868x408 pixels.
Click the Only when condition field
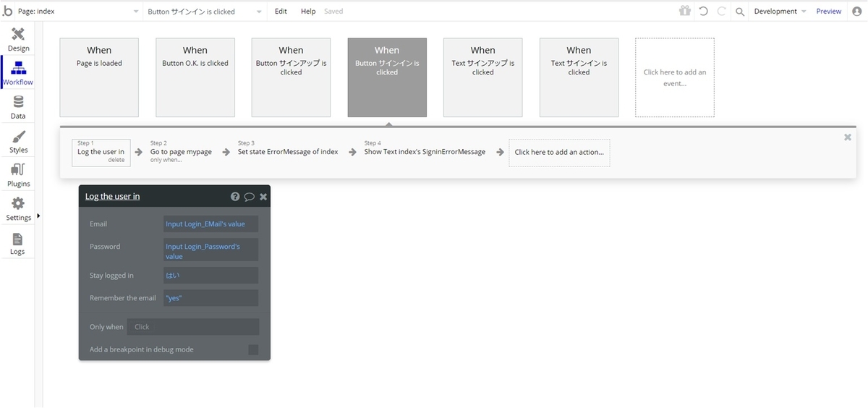tap(193, 327)
